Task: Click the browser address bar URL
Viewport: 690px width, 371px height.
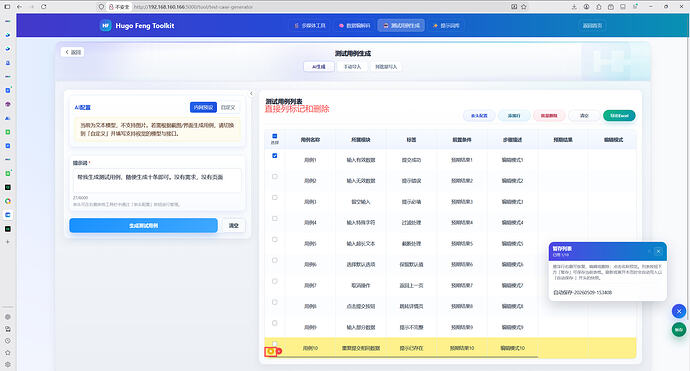Action: point(193,7)
